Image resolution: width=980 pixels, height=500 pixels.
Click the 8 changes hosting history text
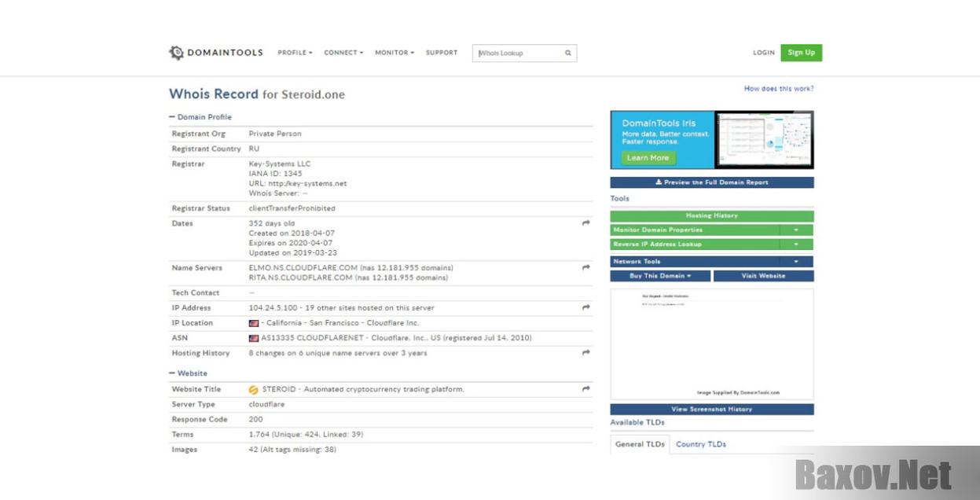pos(338,353)
